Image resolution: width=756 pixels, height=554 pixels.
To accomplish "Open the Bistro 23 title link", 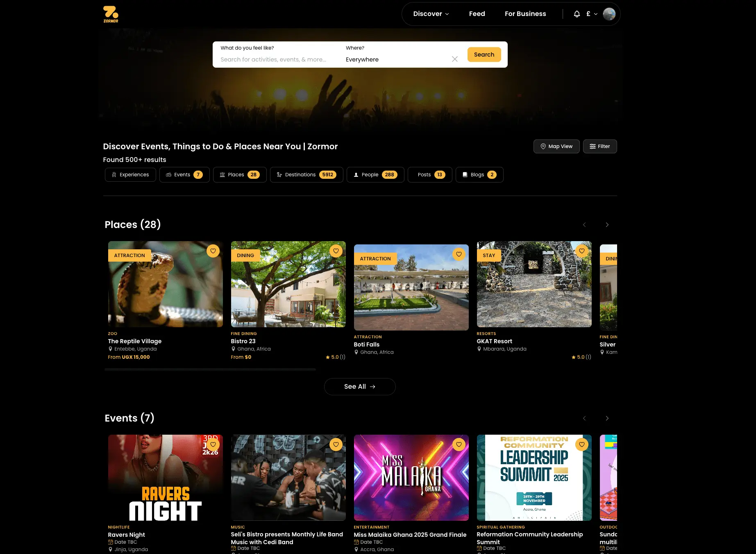I will 243,341.
